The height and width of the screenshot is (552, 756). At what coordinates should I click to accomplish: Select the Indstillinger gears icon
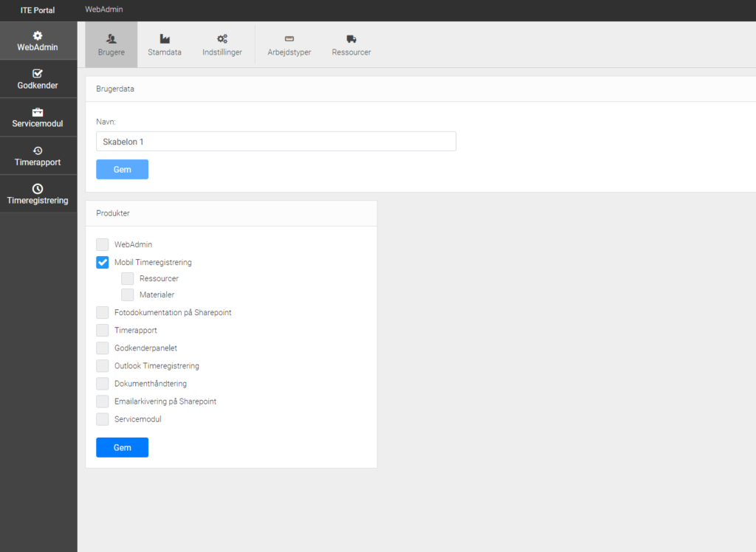(222, 38)
